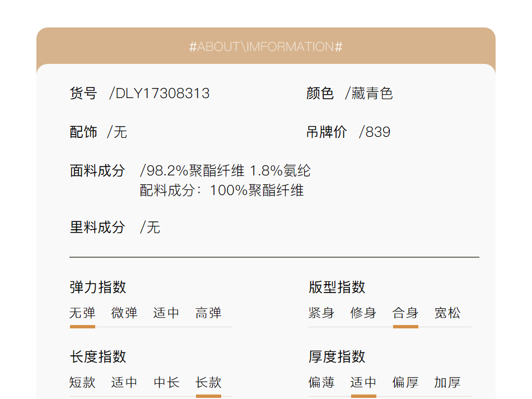Click the 配饰 label
This screenshot has height=399, width=532.
[x=83, y=132]
